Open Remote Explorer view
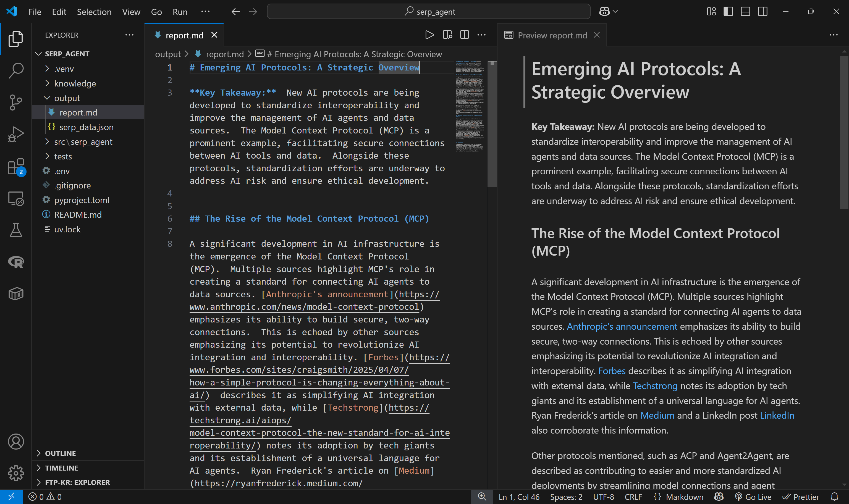The height and width of the screenshot is (504, 849). point(16,199)
